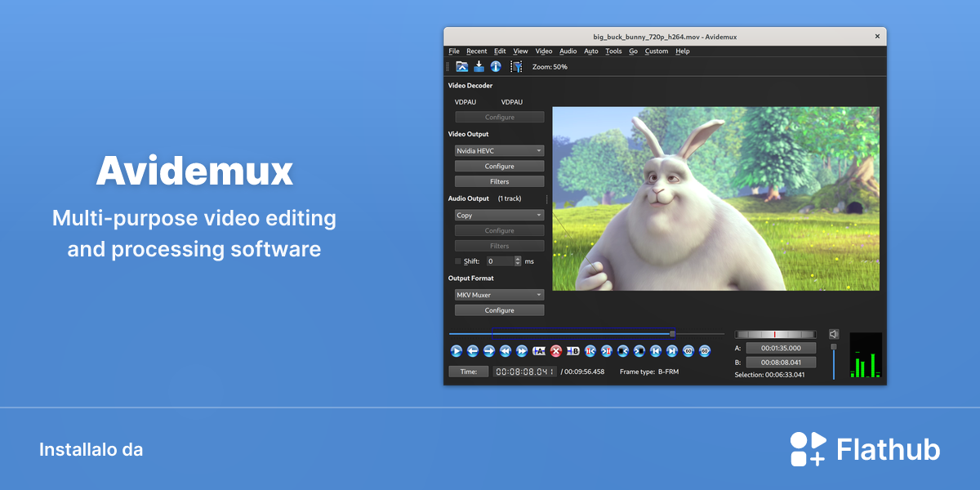Image resolution: width=980 pixels, height=490 pixels.
Task: Open the Go menu
Action: (x=633, y=51)
